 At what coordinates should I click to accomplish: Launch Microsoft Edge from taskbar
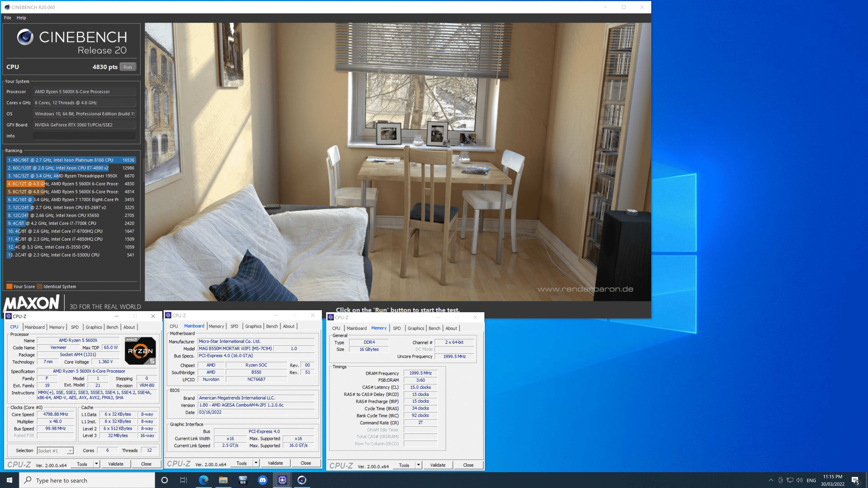[203, 480]
